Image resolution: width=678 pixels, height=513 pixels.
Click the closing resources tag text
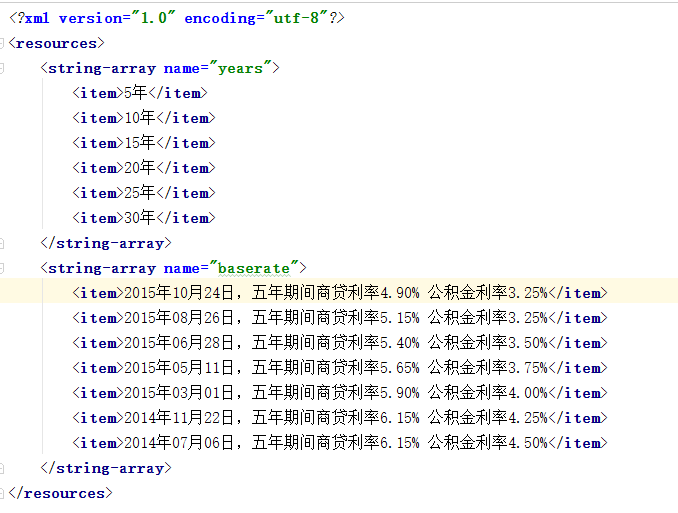point(61,493)
